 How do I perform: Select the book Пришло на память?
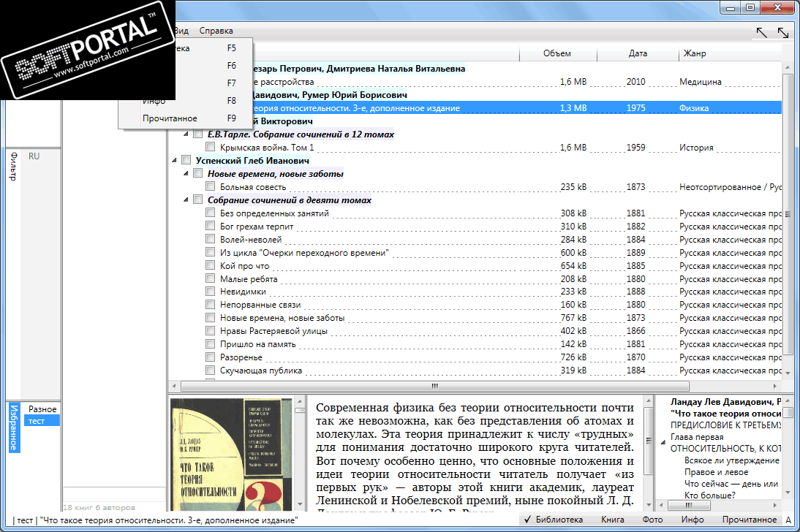[x=257, y=343]
